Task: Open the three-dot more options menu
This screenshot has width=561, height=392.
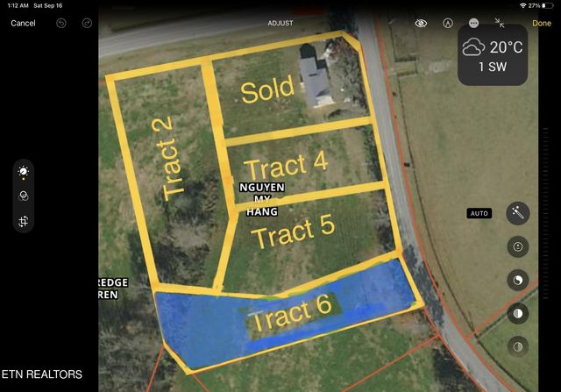Action: [x=474, y=23]
